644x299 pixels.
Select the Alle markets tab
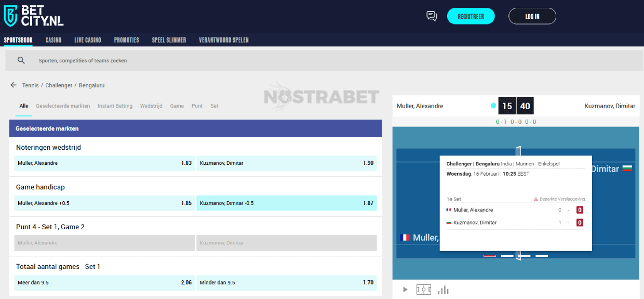(x=24, y=106)
